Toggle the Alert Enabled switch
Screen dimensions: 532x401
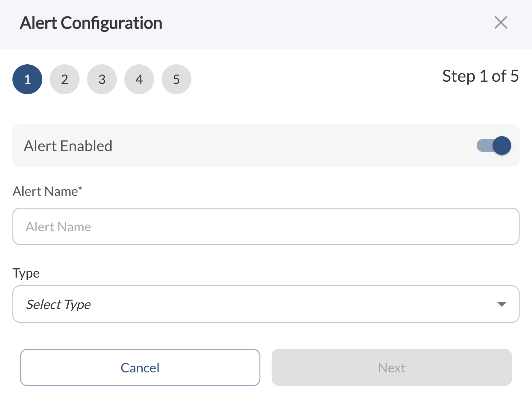(x=494, y=145)
